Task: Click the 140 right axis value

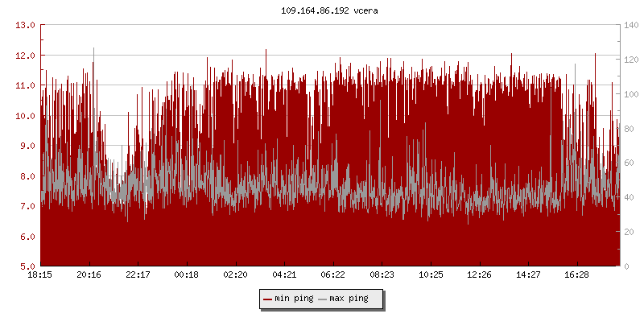Action: 632,25
